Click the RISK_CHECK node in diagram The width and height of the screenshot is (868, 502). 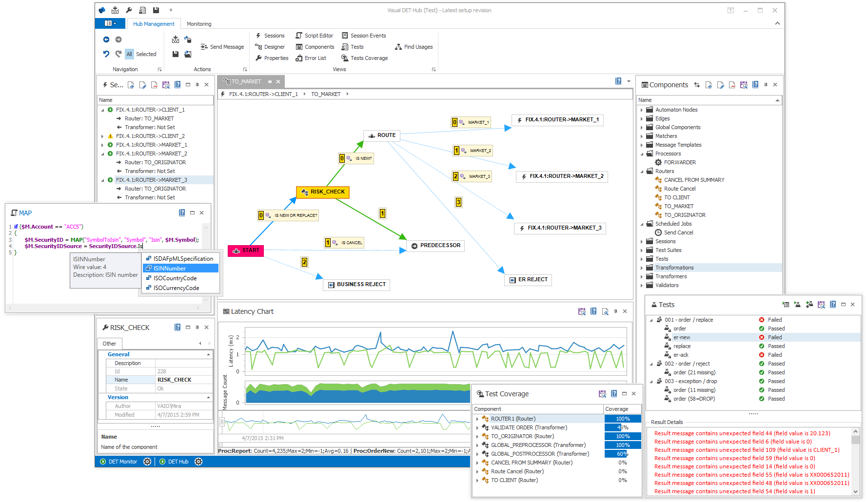(x=323, y=192)
